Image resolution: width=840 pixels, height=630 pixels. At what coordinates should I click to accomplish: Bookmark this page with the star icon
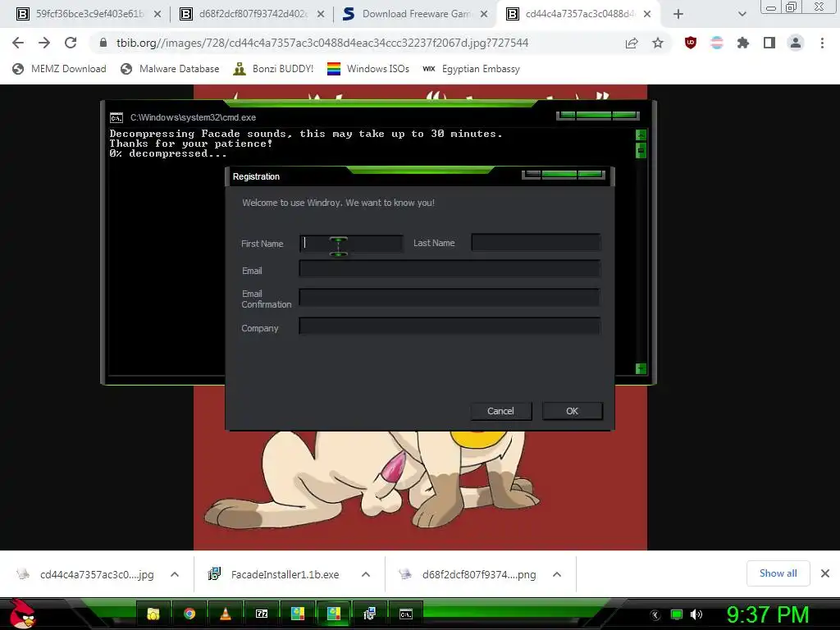coord(658,43)
